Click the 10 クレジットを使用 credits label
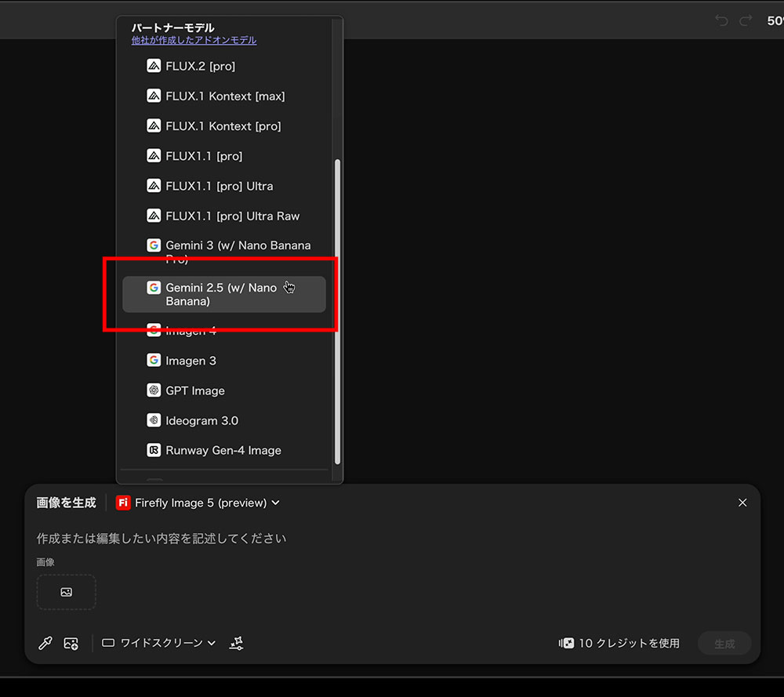This screenshot has width=784, height=697. coord(619,643)
